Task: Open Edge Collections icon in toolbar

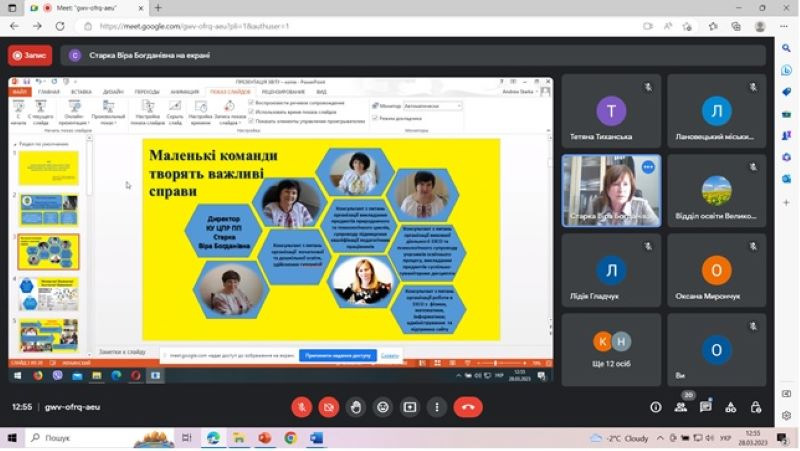Action: 736,26
